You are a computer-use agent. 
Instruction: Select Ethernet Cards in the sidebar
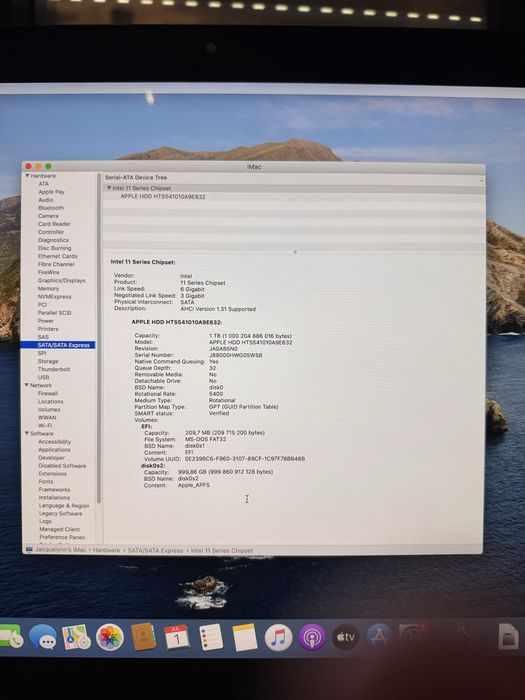coord(58,256)
